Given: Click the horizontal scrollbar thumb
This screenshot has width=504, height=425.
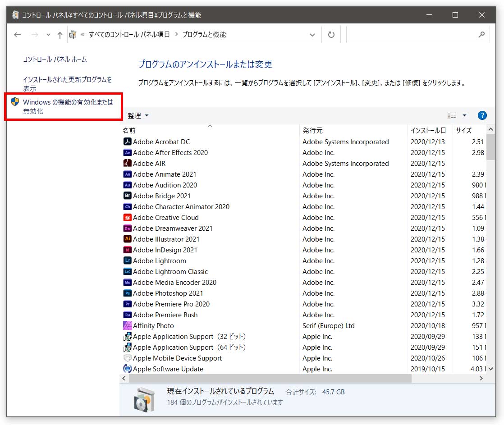Looking at the screenshot, I should click(270, 379).
